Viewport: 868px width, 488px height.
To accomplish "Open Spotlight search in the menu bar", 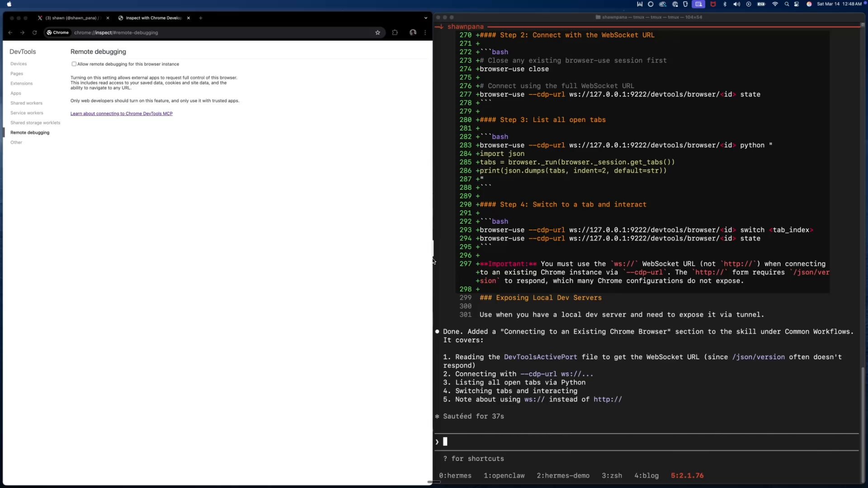I will (787, 4).
